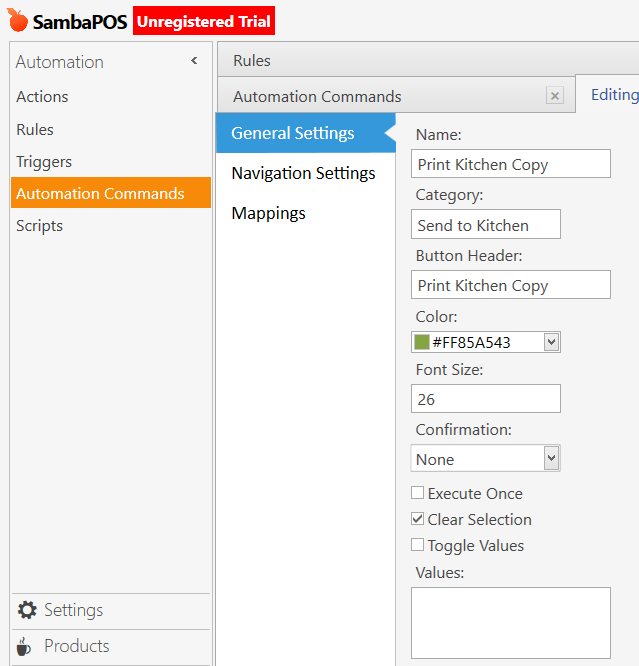Open the Settings gear section
Image resolution: width=639 pixels, height=666 pixels.
point(27,610)
